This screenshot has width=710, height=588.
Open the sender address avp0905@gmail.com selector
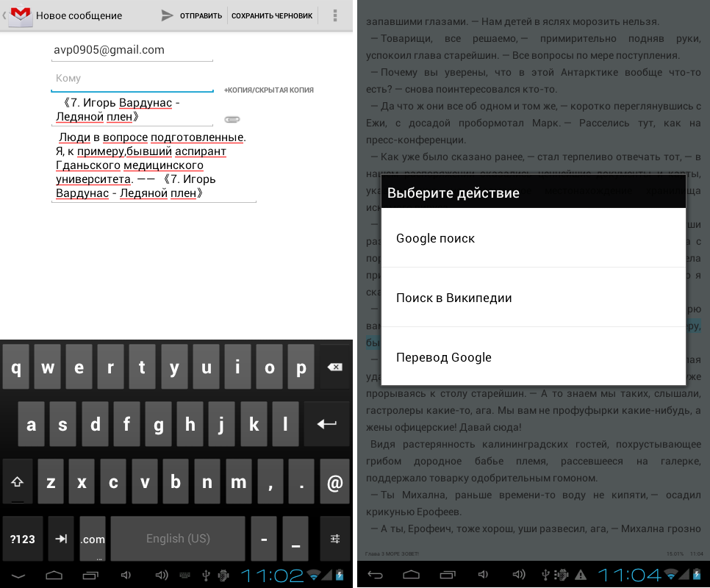coord(132,50)
